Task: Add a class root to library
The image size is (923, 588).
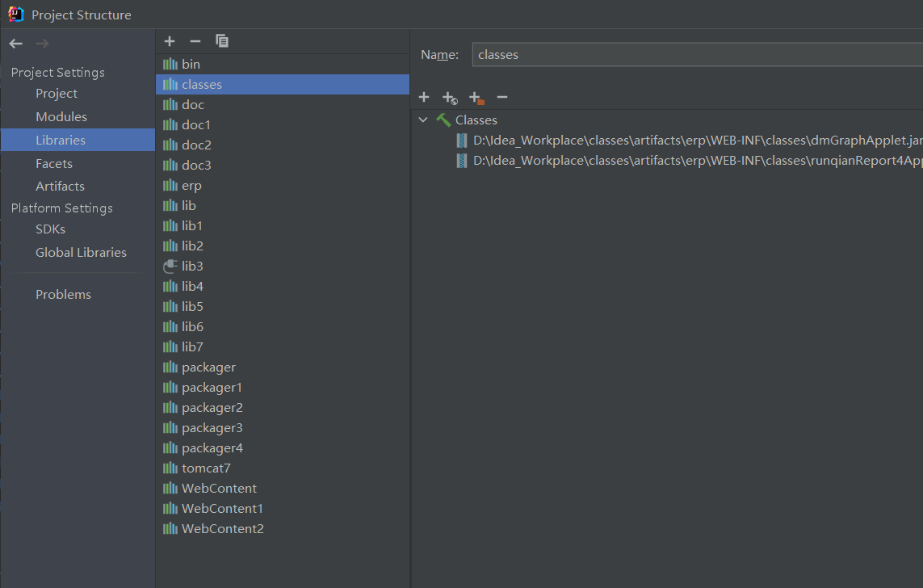Action: point(424,97)
